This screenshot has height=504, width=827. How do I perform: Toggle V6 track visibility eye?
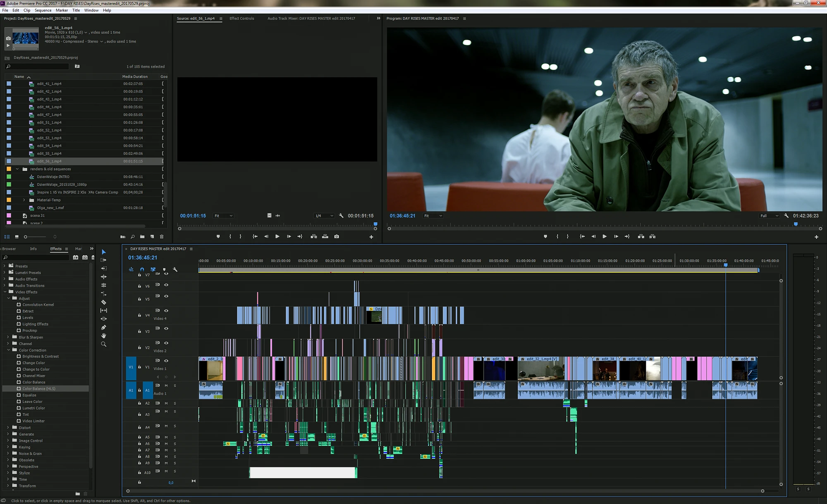coord(166,285)
